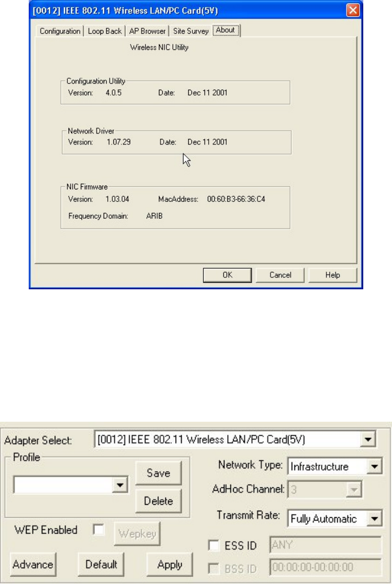392x584 pixels.
Task: Delete the selected profile
Action: (158, 501)
